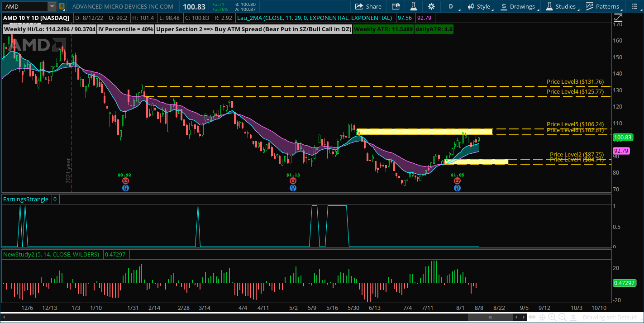
Task: Click the drawing tools dollar icon at bottom
Action: [574, 317]
